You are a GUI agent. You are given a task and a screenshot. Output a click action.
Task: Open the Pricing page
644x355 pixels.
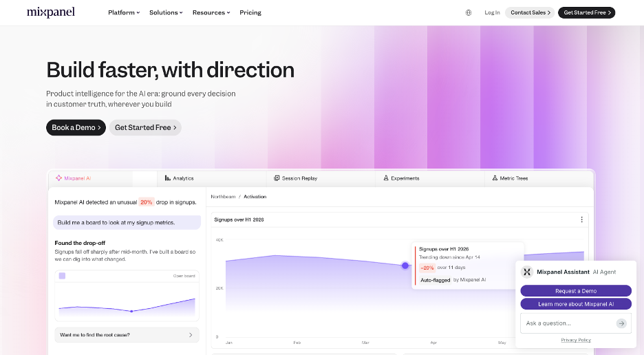pyautogui.click(x=250, y=13)
